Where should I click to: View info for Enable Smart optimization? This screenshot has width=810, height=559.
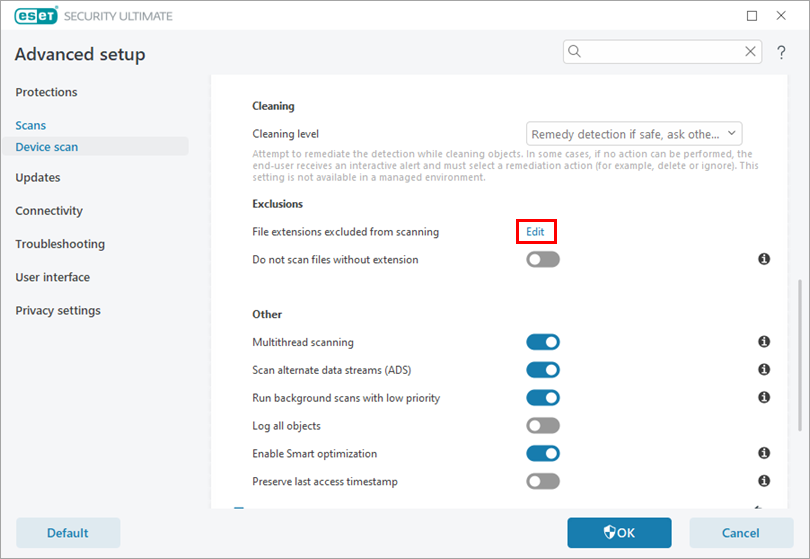point(764,453)
